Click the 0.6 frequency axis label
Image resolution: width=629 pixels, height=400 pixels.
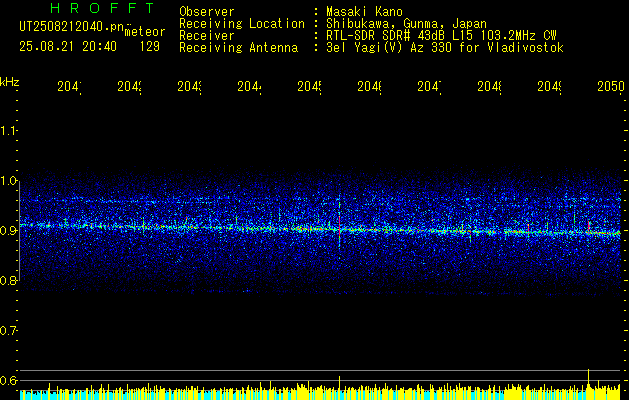[x=8, y=380]
